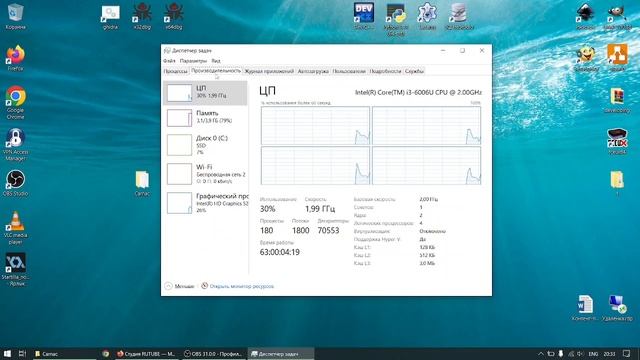
Task: Open the Вид menu
Action: pos(216,61)
